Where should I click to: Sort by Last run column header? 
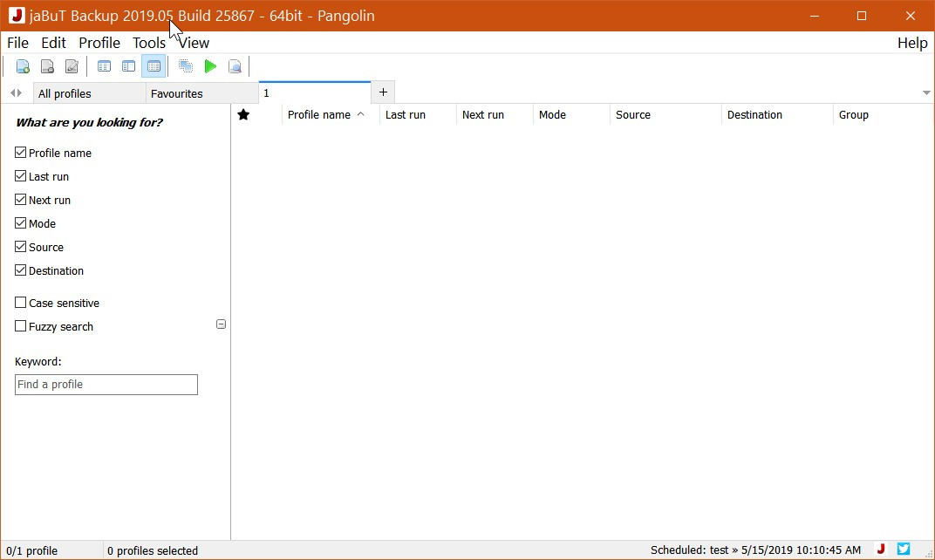(x=418, y=114)
